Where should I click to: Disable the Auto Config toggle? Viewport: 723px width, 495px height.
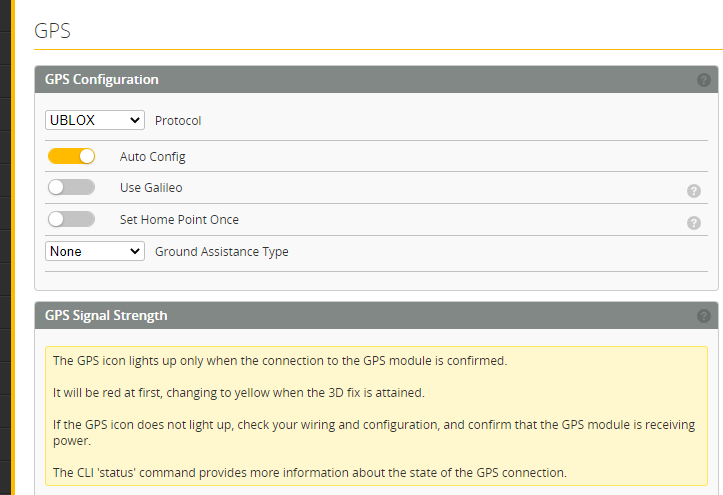pos(71,156)
